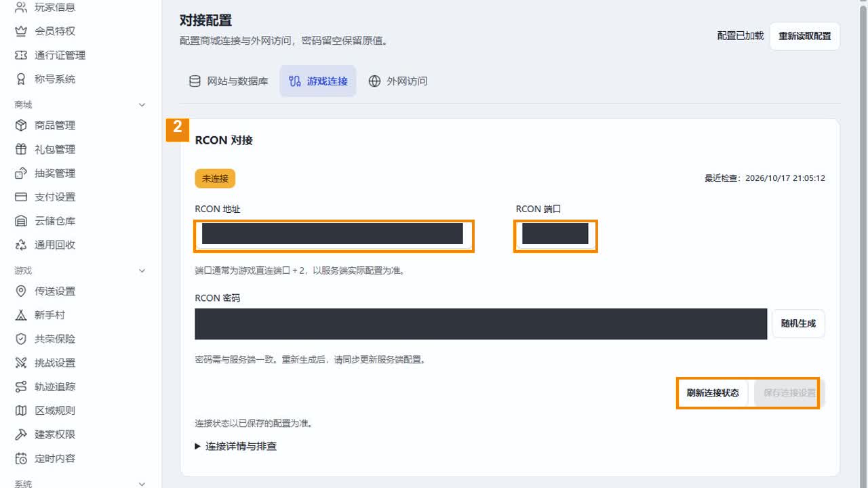868x488 pixels.
Task: Click the 未连接 status badge
Action: coord(215,179)
